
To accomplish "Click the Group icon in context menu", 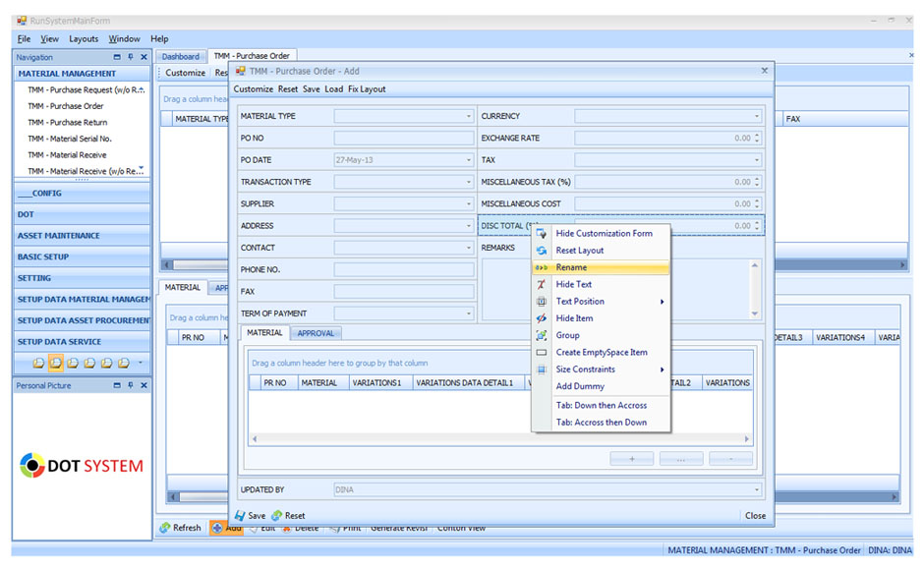I will pyautogui.click(x=541, y=335).
